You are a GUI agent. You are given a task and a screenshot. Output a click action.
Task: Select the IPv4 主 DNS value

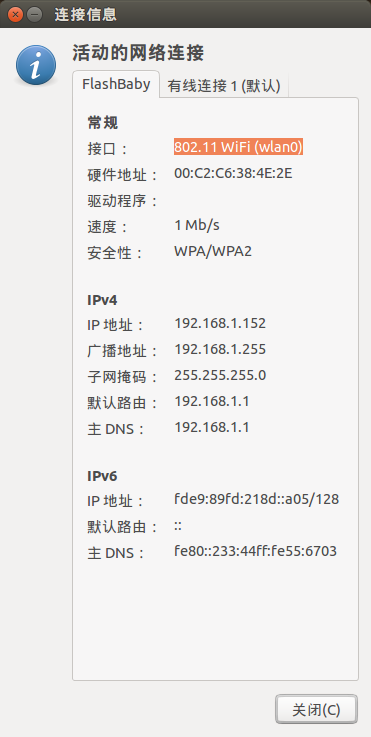click(212, 427)
